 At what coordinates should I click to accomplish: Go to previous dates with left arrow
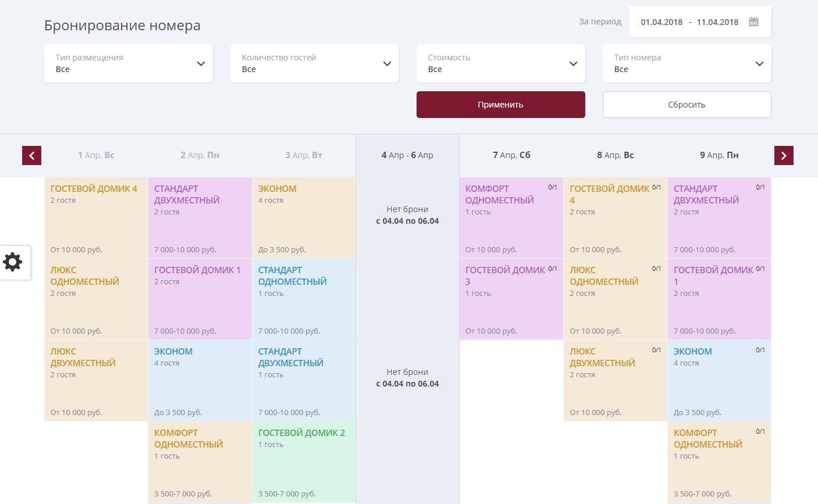click(31, 155)
